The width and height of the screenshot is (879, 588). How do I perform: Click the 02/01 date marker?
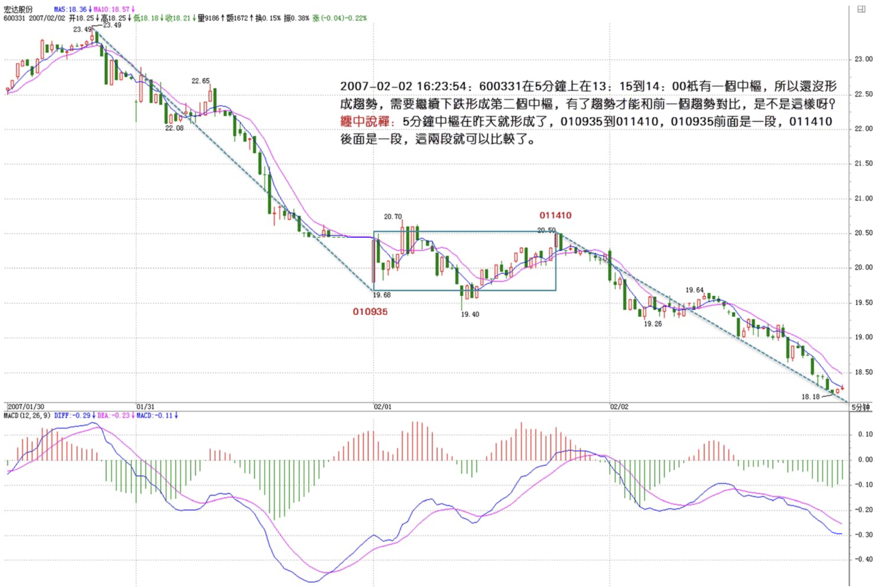click(382, 407)
